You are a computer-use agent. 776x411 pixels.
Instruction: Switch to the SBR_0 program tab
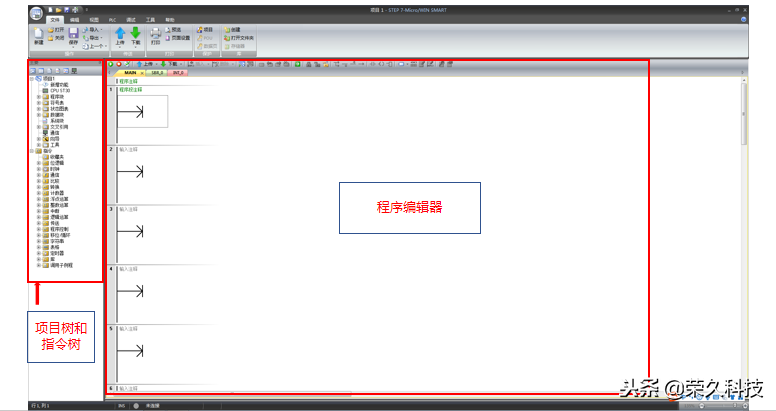pos(157,73)
